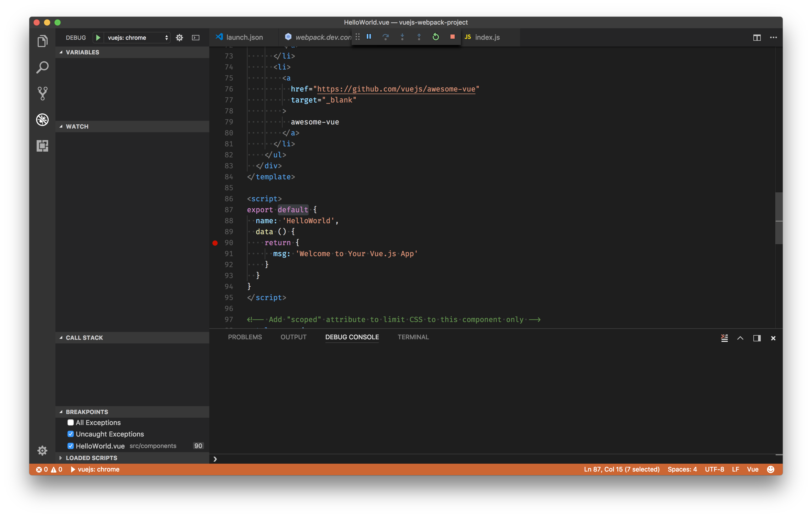Click the debug console clear filter input
Viewport: 812px width, 517px height.
[724, 338]
